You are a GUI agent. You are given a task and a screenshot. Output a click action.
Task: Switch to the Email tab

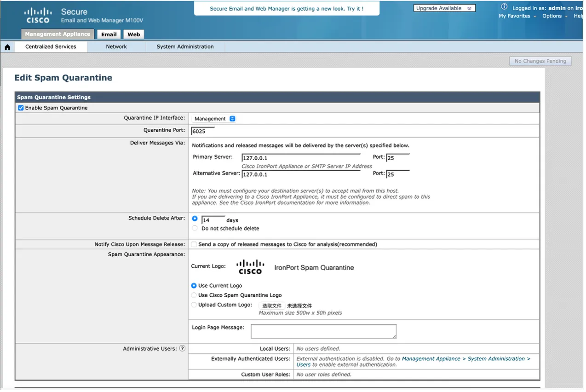(109, 35)
